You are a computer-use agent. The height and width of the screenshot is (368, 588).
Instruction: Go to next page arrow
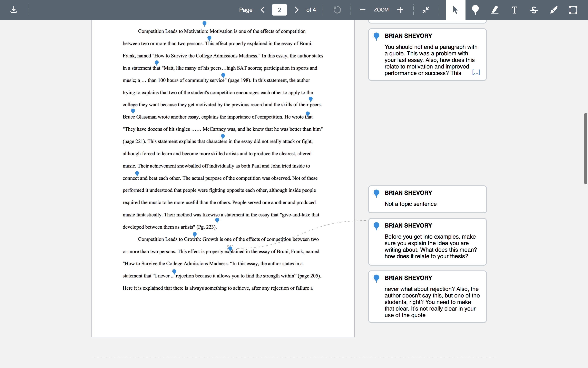[x=296, y=10]
